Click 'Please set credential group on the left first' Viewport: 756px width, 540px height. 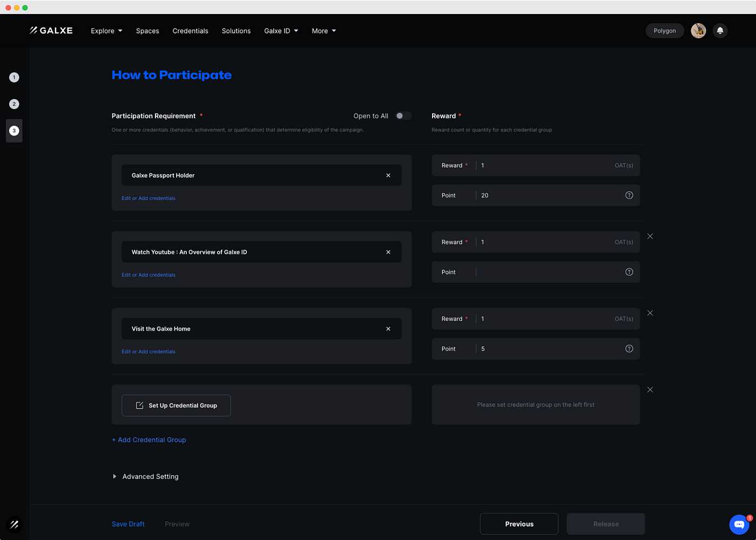pyautogui.click(x=536, y=404)
